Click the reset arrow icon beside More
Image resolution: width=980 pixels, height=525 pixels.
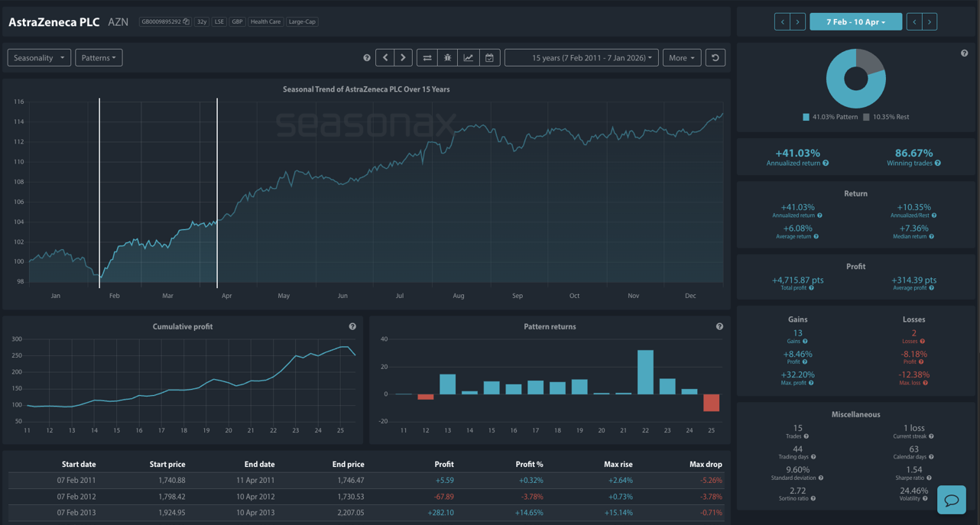[x=716, y=58]
